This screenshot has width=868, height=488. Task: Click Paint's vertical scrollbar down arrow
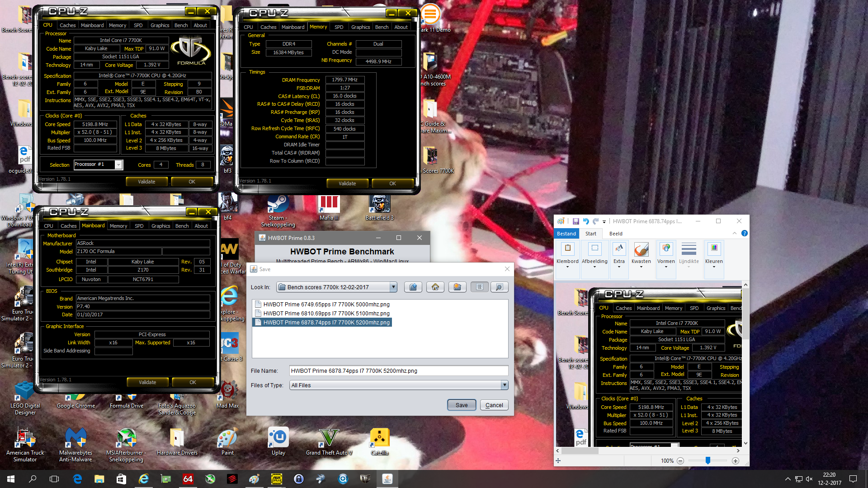745,443
